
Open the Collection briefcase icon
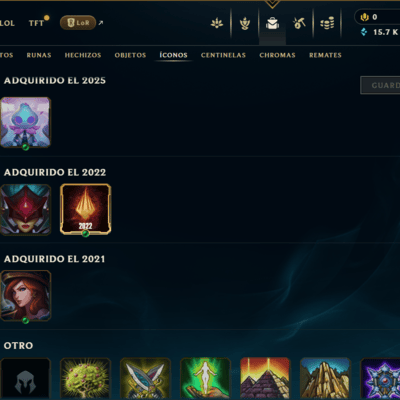[272, 23]
